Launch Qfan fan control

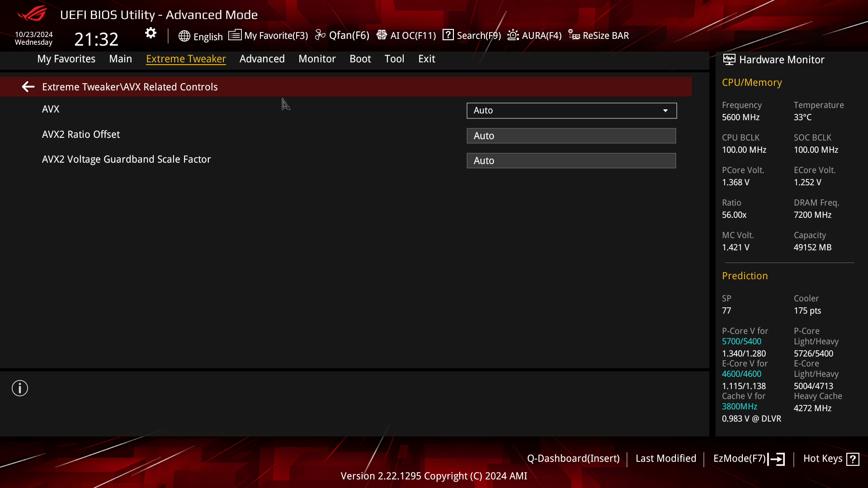(x=320, y=35)
